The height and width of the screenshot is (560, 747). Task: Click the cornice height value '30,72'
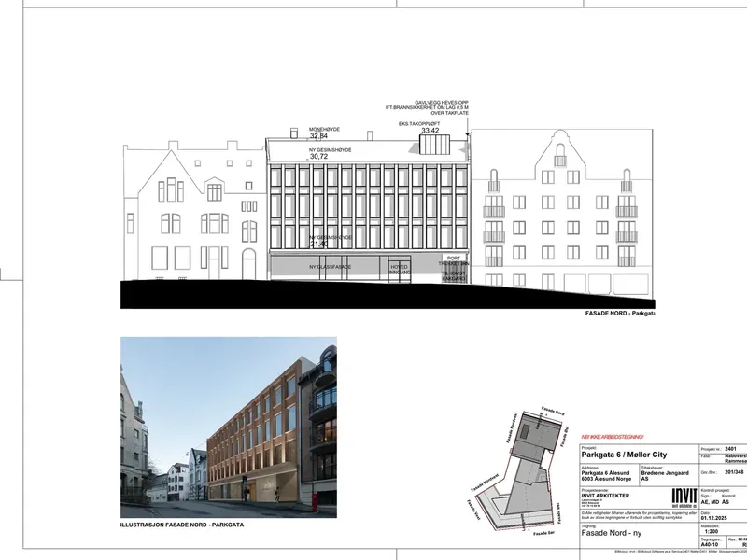318,156
